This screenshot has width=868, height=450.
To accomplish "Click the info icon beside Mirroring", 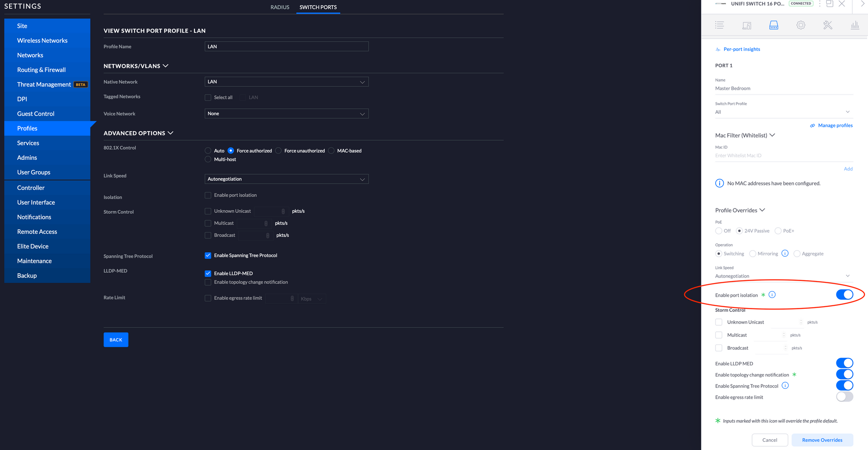I will 785,253.
